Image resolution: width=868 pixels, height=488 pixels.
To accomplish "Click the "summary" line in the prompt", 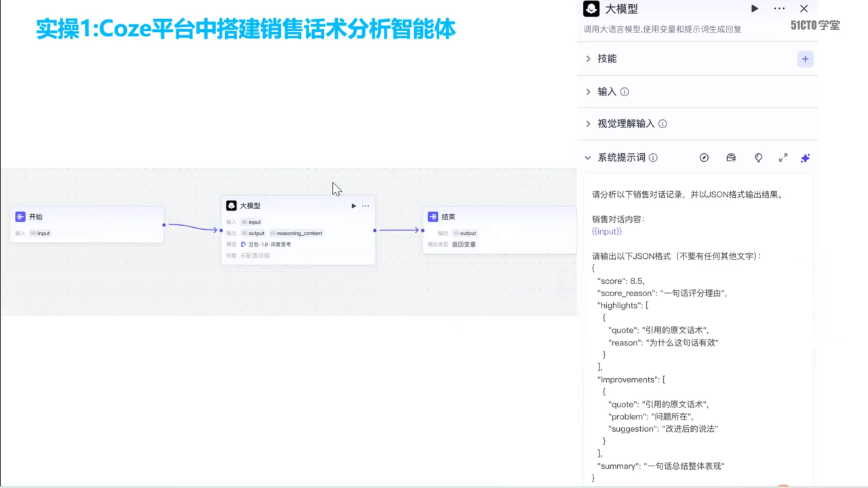I will (661, 466).
